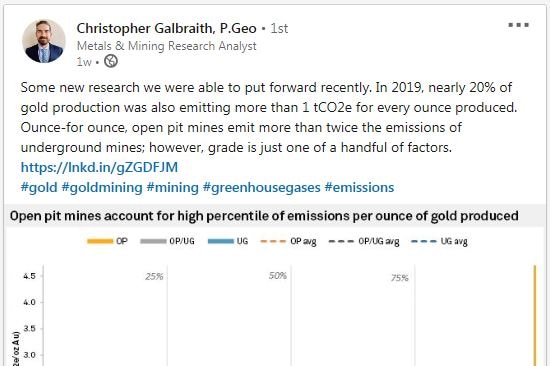Click the dashed OP avg legend marker
The width and height of the screenshot is (550, 366).
273,241
